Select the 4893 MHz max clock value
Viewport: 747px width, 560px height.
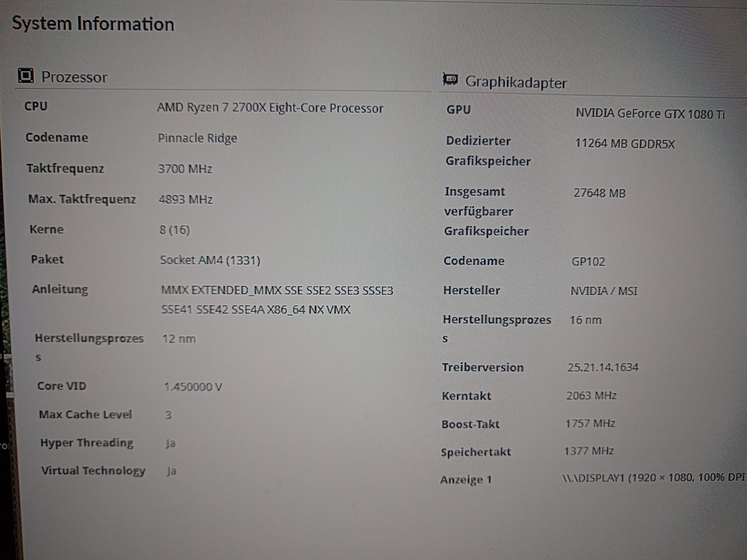[x=185, y=199]
